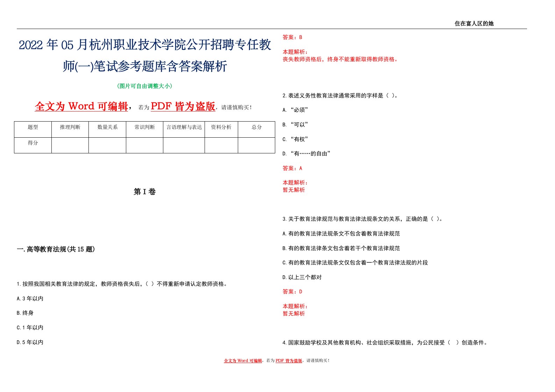Select option B. “可以”
The width and height of the screenshot is (555, 392).
click(x=295, y=124)
